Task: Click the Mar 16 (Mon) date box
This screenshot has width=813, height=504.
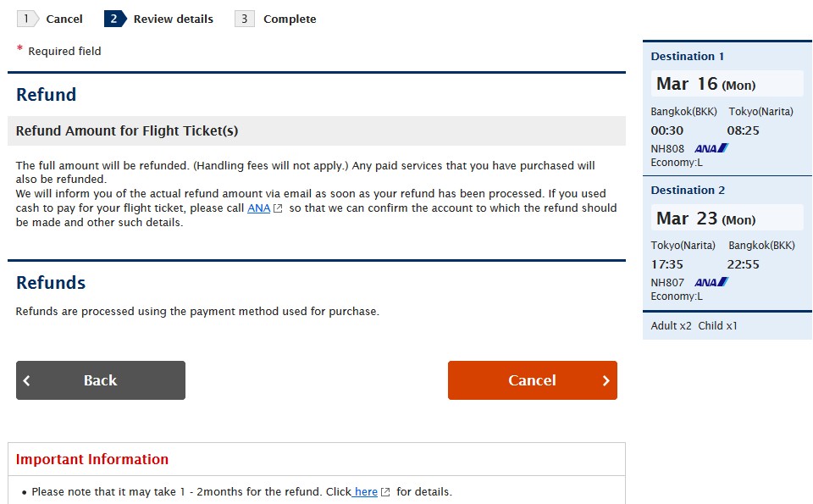Action: click(x=727, y=84)
